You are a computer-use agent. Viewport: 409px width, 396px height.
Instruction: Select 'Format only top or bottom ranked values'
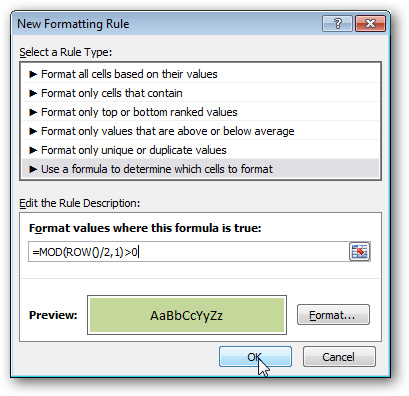pyautogui.click(x=200, y=112)
